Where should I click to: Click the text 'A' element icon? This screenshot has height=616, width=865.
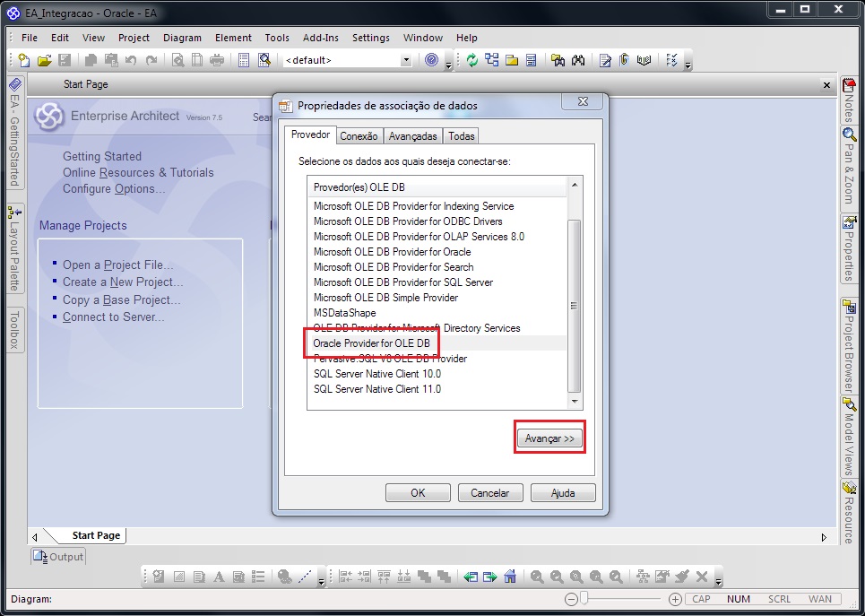tap(219, 577)
